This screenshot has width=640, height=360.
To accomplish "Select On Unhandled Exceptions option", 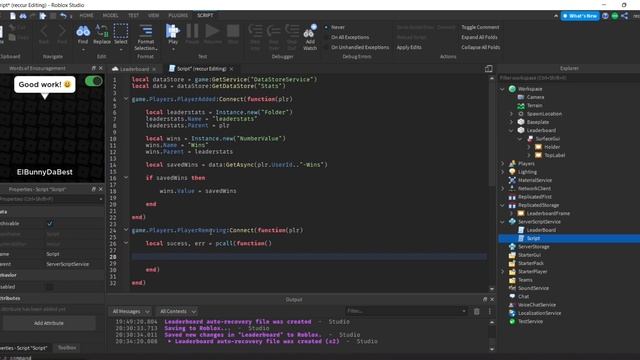I will click(x=357, y=47).
